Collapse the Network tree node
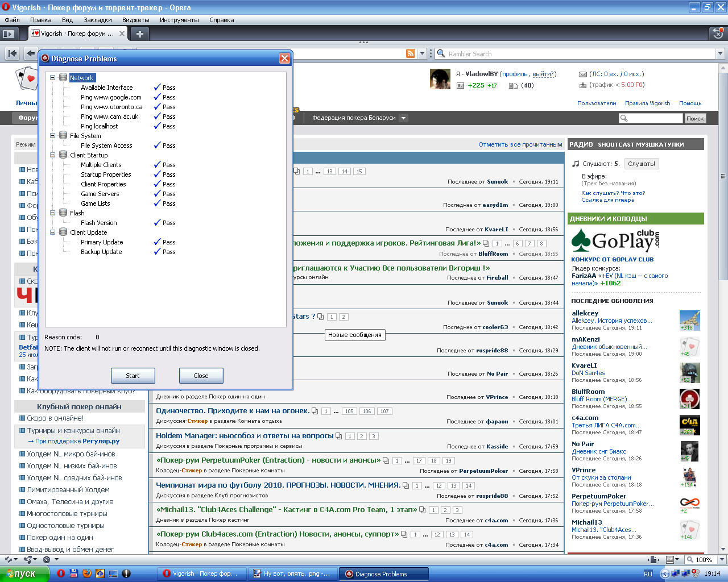This screenshot has width=728, height=582. click(53, 77)
